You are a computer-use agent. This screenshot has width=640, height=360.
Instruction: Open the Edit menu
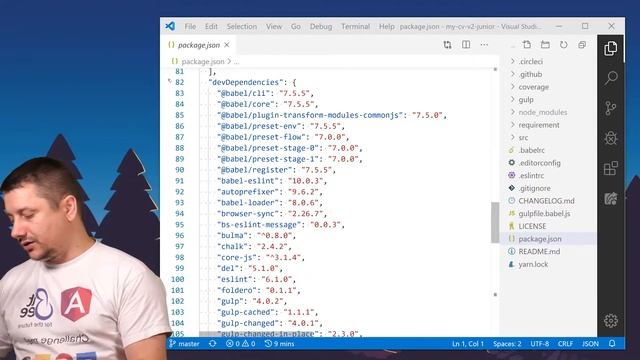211,26
